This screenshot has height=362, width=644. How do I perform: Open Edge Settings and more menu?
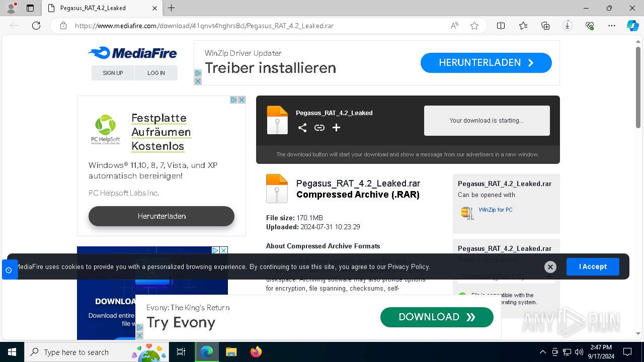tap(612, 26)
